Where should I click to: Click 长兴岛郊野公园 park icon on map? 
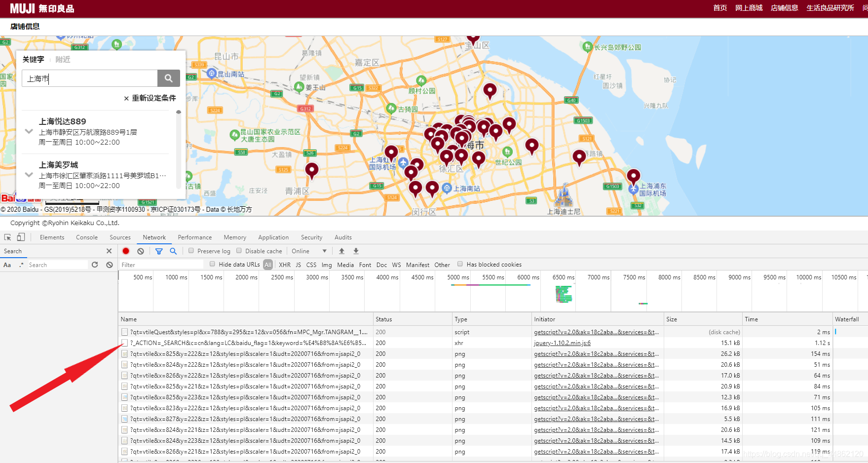coord(587,47)
